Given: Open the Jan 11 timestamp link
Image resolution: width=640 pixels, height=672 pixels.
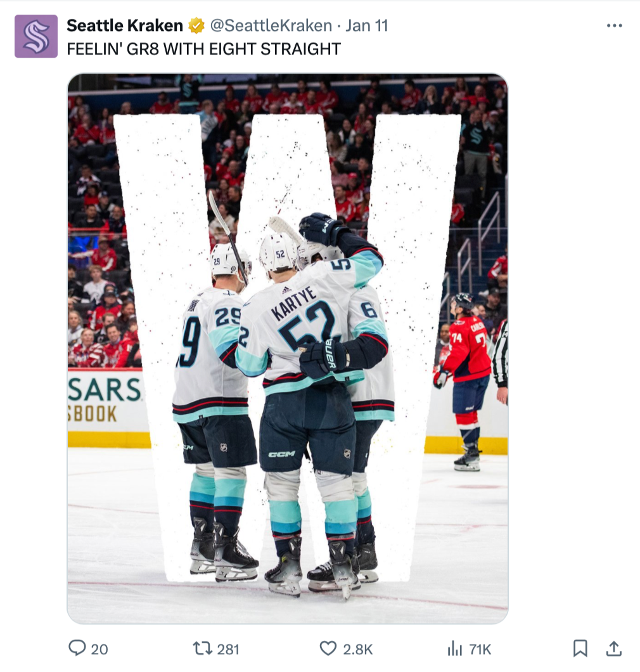Looking at the screenshot, I should 367,26.
